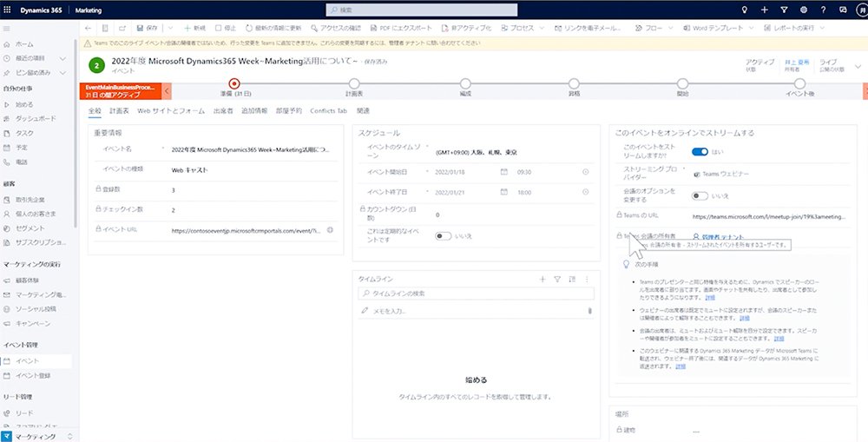Select the 編成 stage in process flow
Viewport: 868px width, 442px height.
(x=465, y=83)
